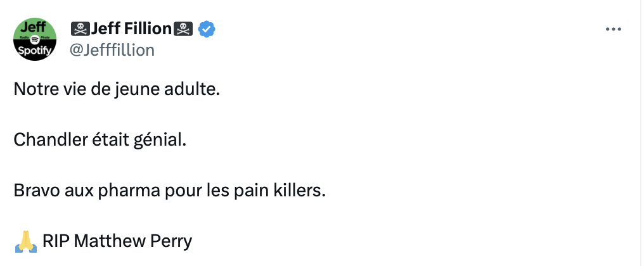Click the skull flag emoji after Fillion
The image size is (644, 266).
point(183,29)
